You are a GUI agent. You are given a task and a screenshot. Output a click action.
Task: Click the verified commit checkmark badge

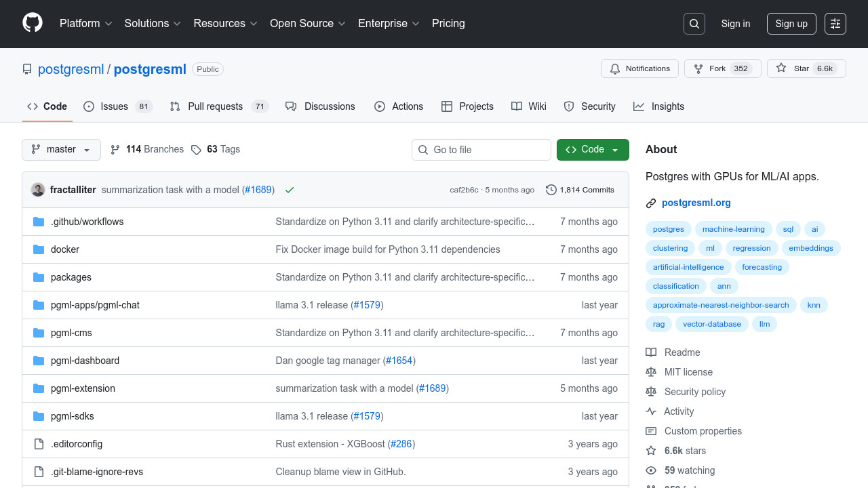click(x=290, y=190)
